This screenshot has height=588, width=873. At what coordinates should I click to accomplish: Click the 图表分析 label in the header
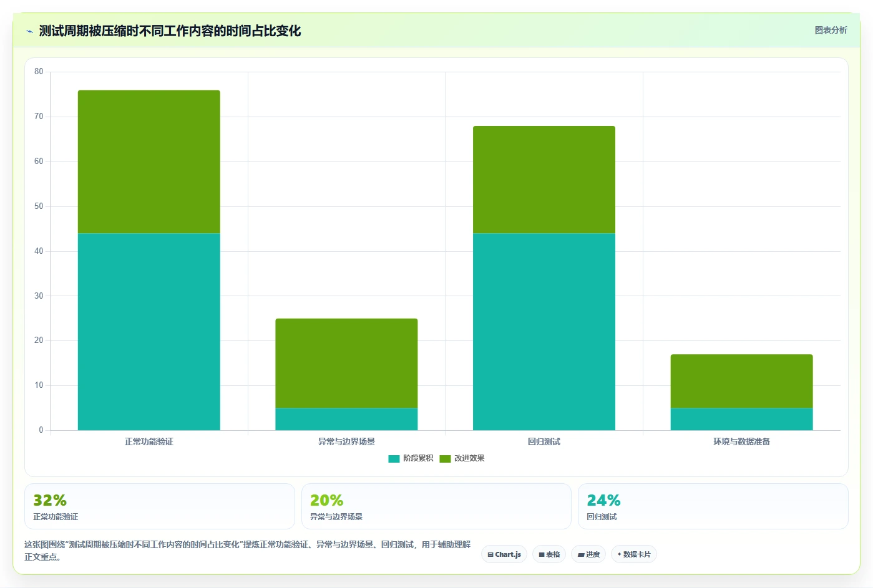tap(831, 30)
